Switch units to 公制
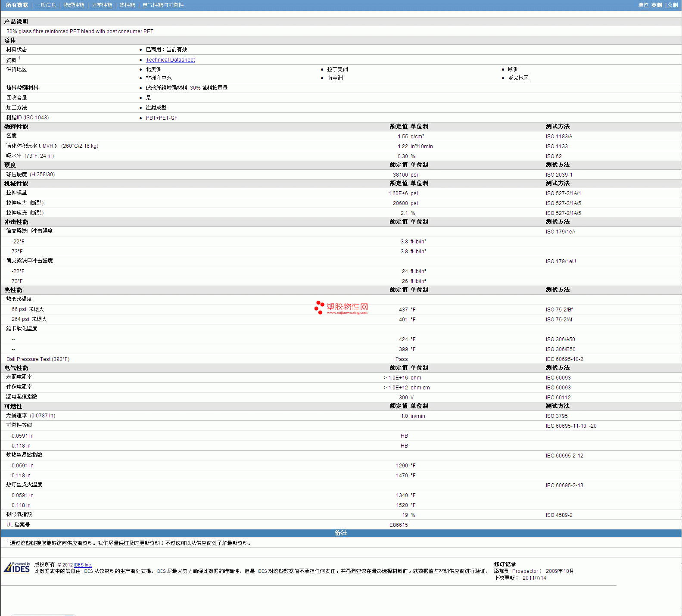Image resolution: width=682 pixels, height=616 pixels. (x=673, y=5)
